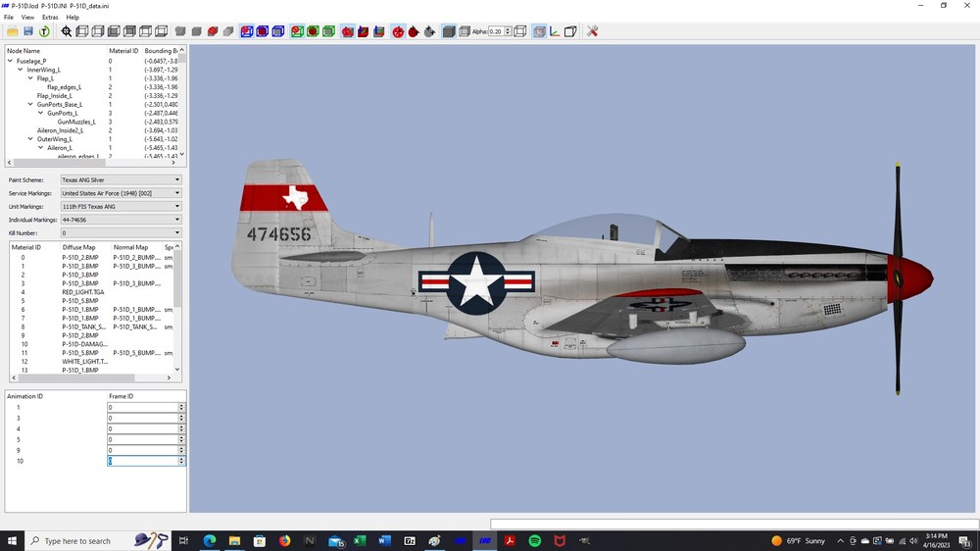The image size is (980, 551).
Task: Click the wireframe cube icon left of gray blob
Action: [x=162, y=31]
